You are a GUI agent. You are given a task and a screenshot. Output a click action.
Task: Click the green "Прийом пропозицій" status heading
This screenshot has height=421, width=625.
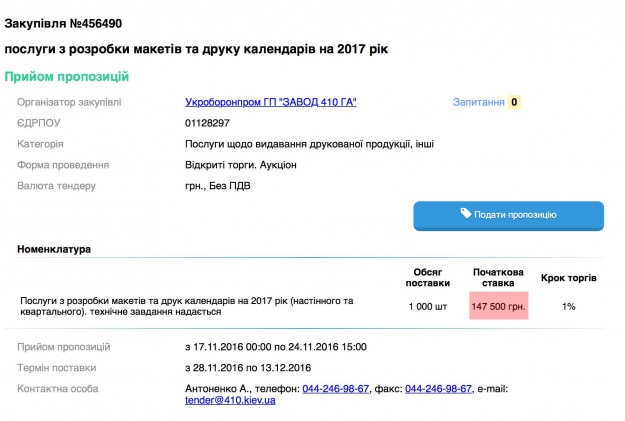67,77
